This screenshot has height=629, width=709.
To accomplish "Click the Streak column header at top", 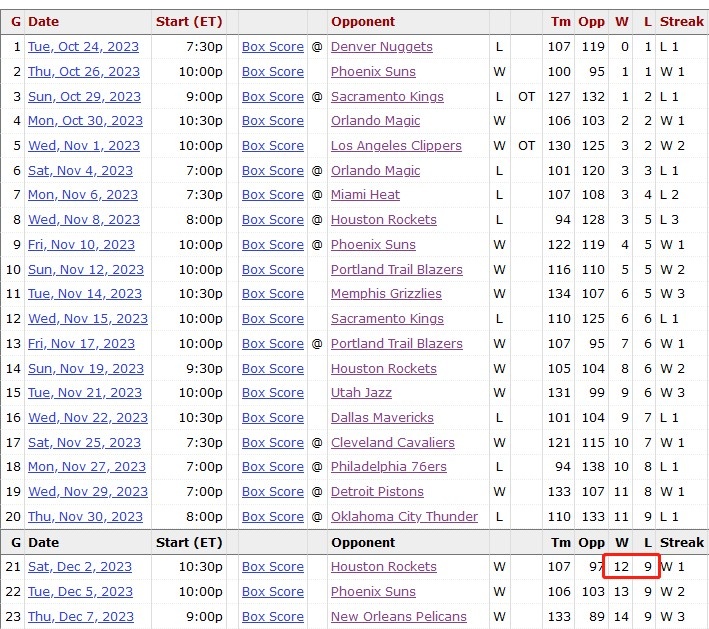I will [682, 21].
